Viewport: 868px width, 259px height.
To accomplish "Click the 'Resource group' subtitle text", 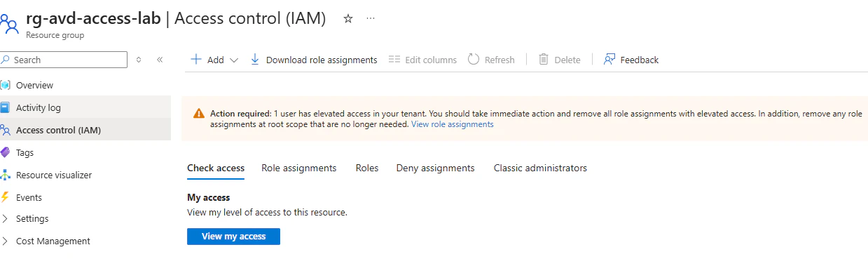I will tap(55, 35).
